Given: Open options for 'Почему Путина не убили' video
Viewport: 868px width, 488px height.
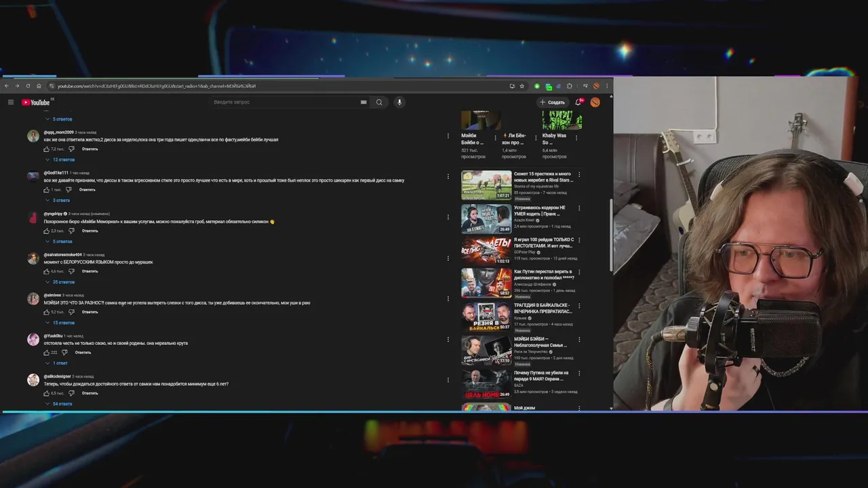Looking at the screenshot, I should (x=578, y=374).
